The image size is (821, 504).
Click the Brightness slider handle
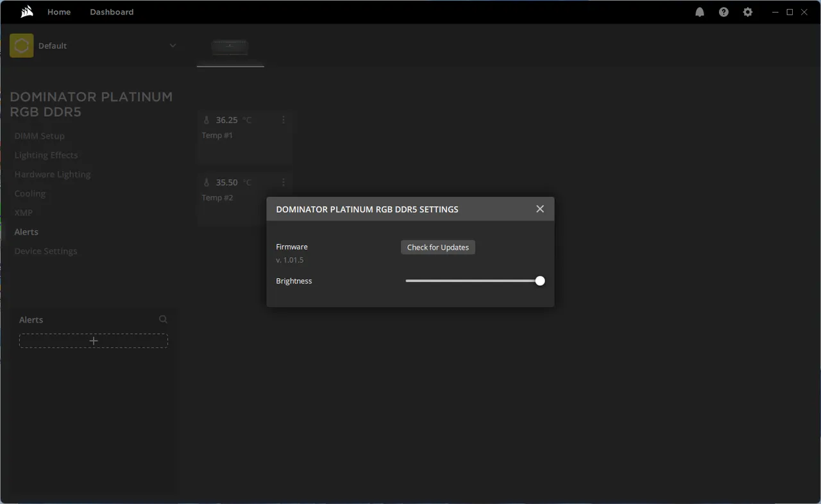(540, 281)
